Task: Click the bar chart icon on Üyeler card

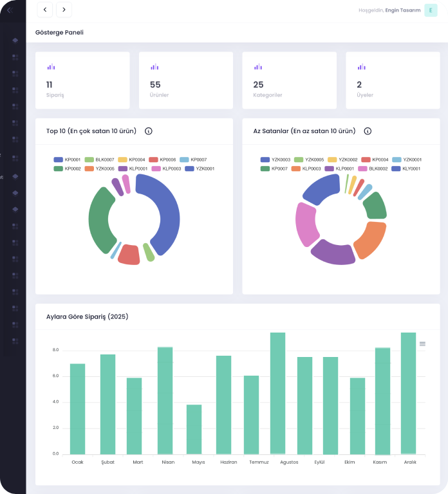Action: pyautogui.click(x=362, y=67)
